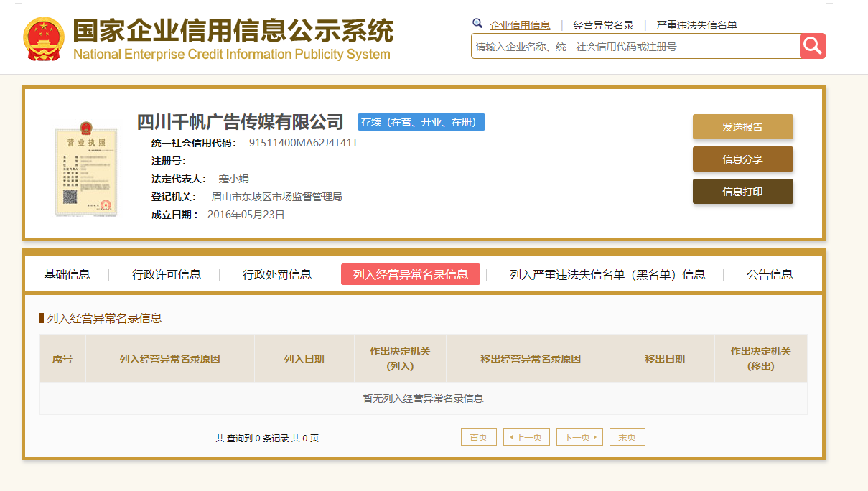Image resolution: width=868 pixels, height=491 pixels.
Task: Click the establishment date 2016年05月23日
Action: click(246, 215)
